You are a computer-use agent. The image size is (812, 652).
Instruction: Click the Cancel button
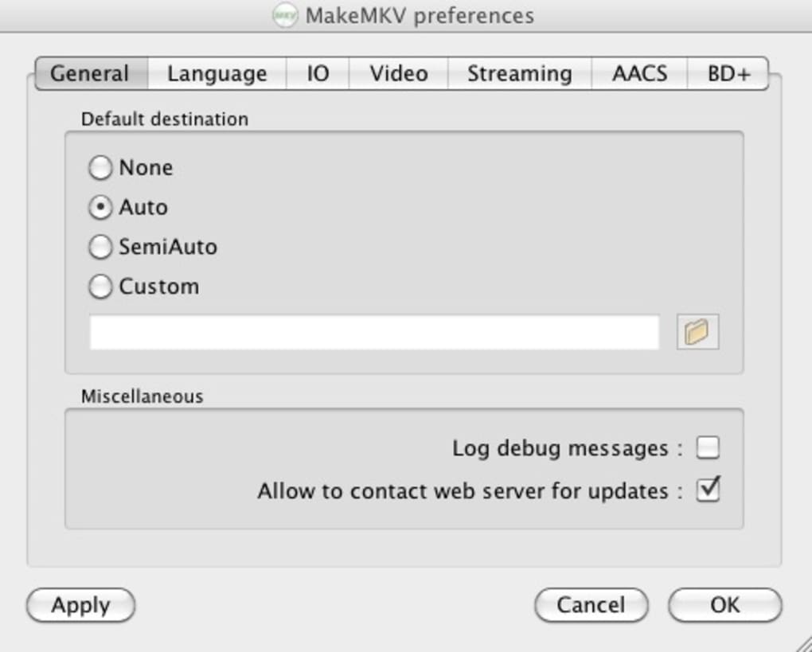pos(591,605)
